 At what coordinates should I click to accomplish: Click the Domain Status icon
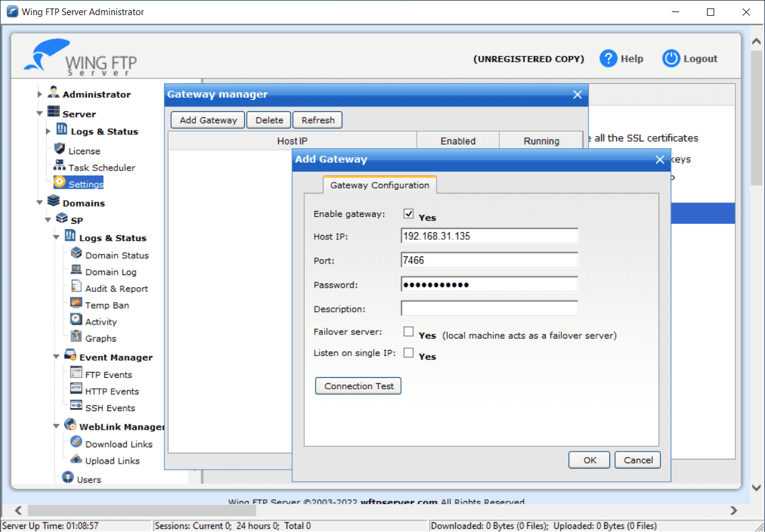pyautogui.click(x=76, y=254)
